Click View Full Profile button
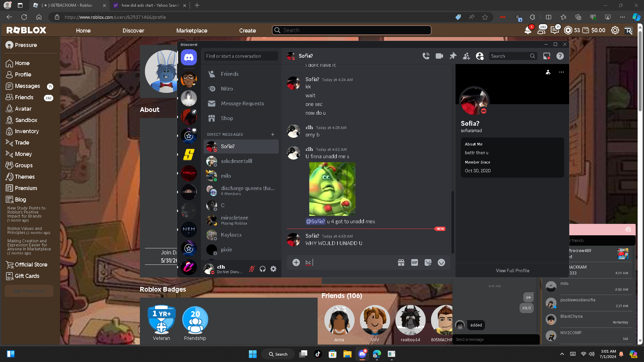644x362 pixels. [x=513, y=270]
